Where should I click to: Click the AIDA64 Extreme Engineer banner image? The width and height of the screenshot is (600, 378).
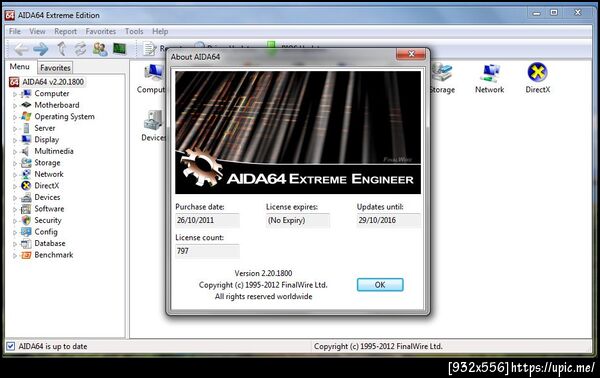click(x=298, y=132)
